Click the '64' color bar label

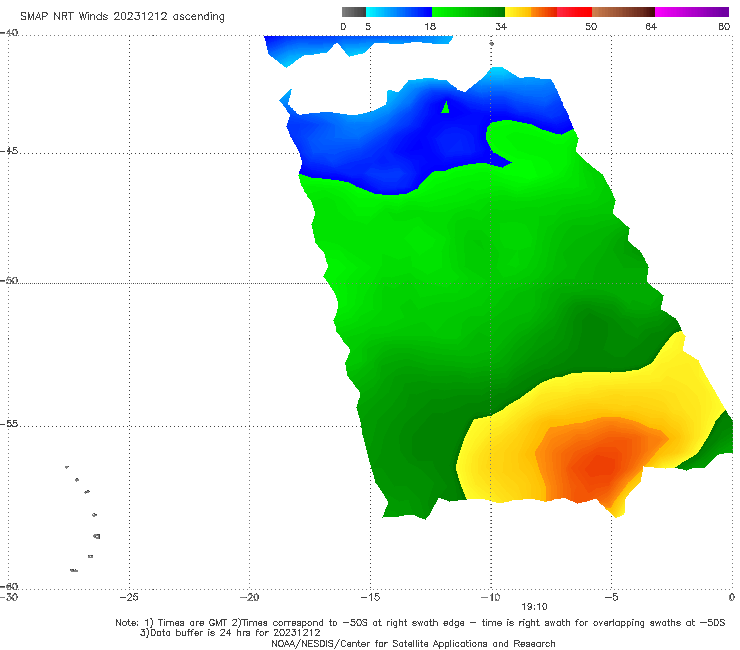point(651,27)
